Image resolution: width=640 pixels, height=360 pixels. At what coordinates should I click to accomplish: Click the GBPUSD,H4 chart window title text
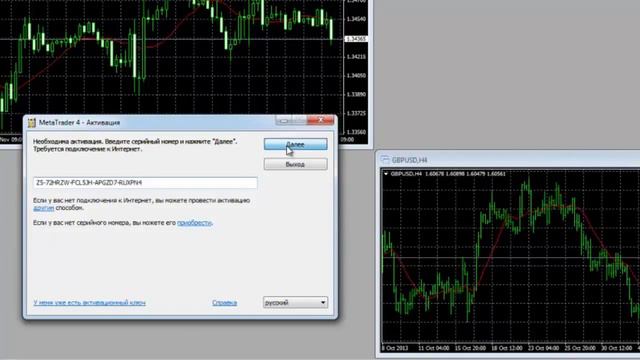coord(409,160)
